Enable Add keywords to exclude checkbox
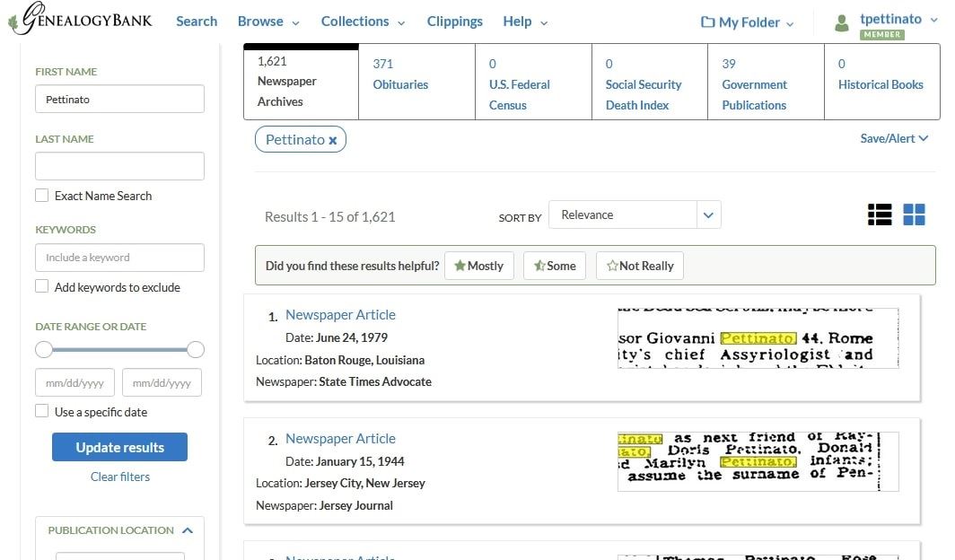The height and width of the screenshot is (560, 955). point(42,286)
